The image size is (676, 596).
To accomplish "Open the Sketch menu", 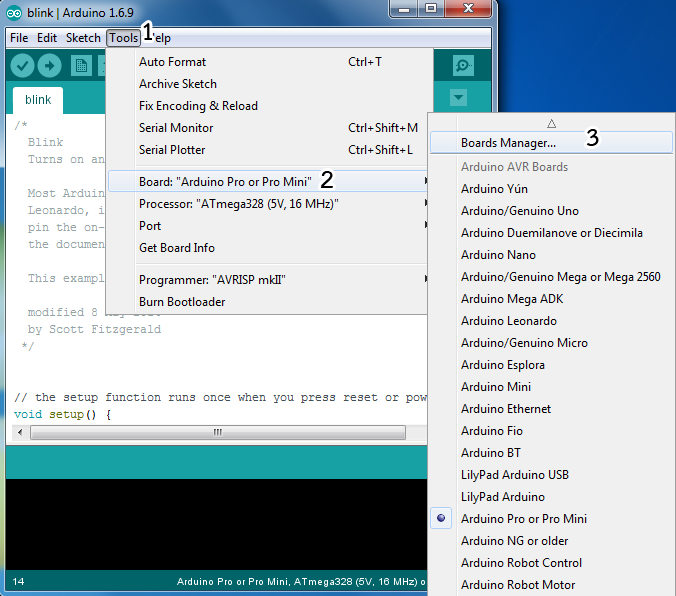I will (83, 38).
